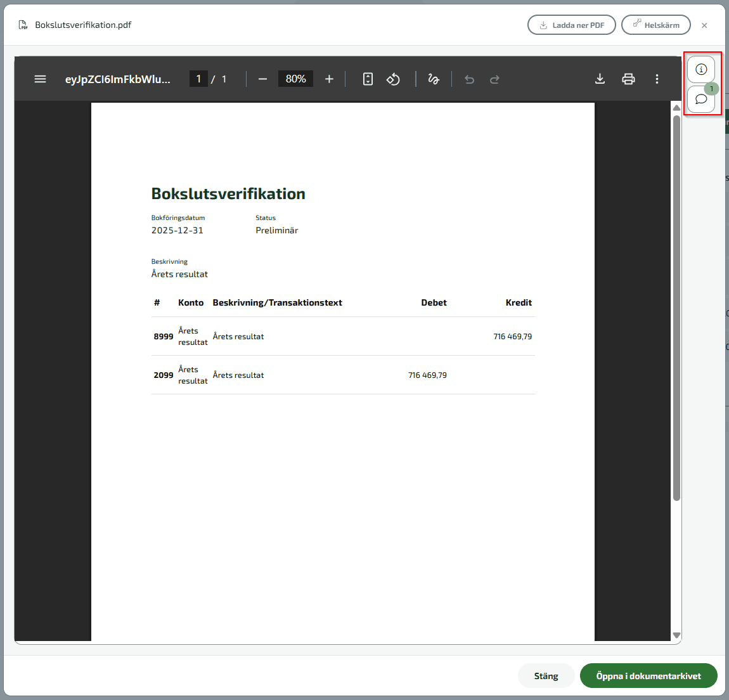
Task: Switch to fullscreen with the Helskärm button
Action: coord(655,25)
